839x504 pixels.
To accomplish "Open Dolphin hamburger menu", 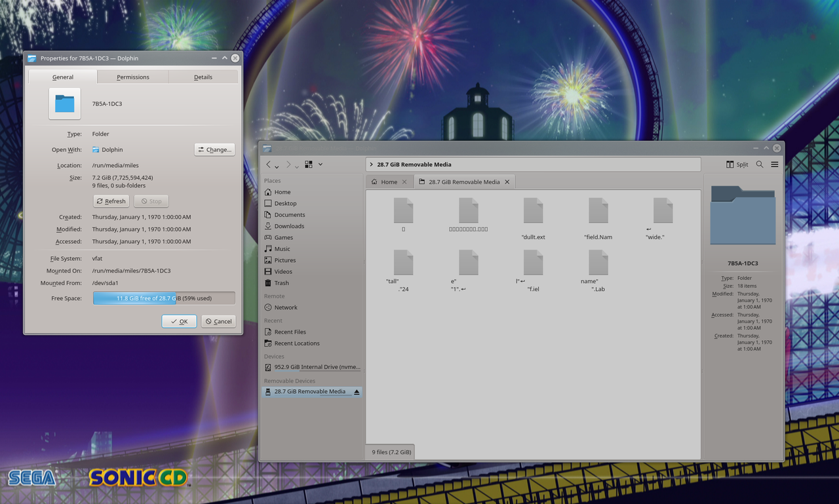I will point(775,165).
